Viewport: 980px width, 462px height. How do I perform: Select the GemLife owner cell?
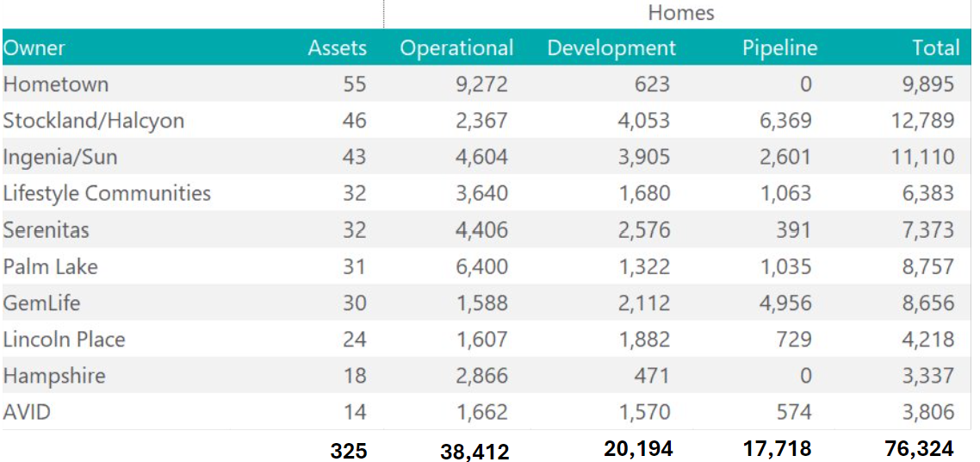tap(42, 303)
